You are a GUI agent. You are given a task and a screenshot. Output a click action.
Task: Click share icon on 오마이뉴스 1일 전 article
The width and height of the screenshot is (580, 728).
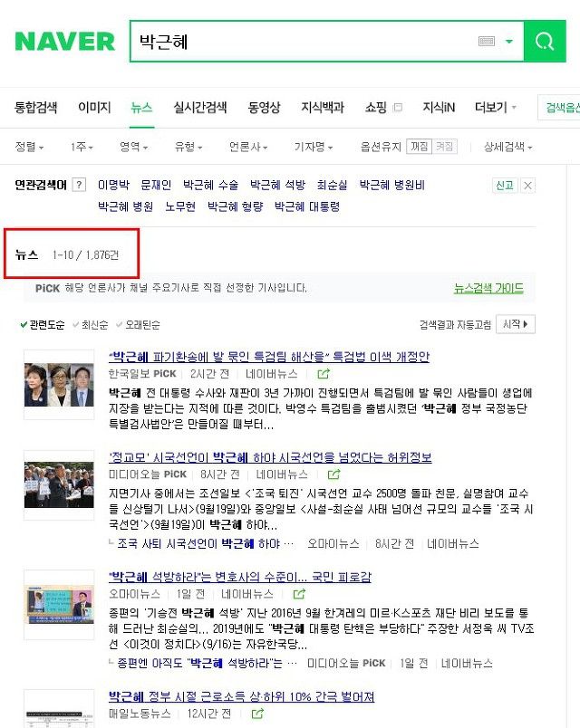click(x=299, y=594)
